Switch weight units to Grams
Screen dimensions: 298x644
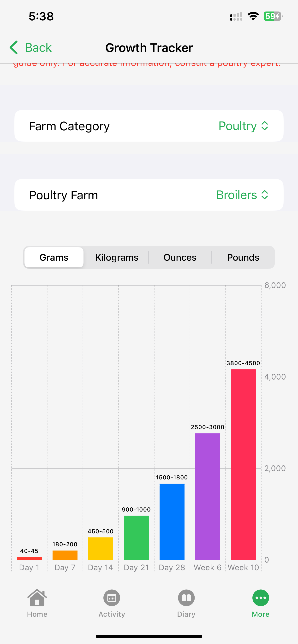click(x=54, y=257)
